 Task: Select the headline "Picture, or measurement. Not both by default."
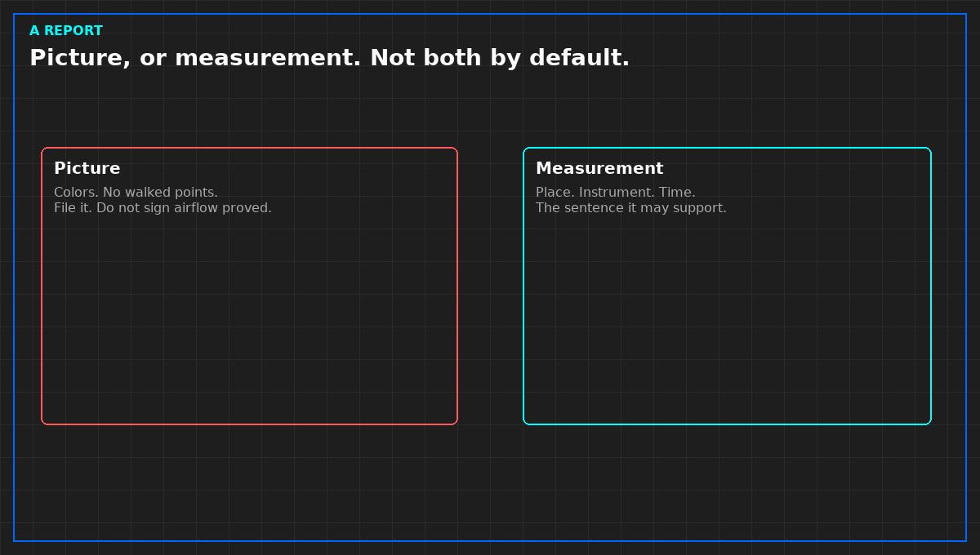[330, 58]
